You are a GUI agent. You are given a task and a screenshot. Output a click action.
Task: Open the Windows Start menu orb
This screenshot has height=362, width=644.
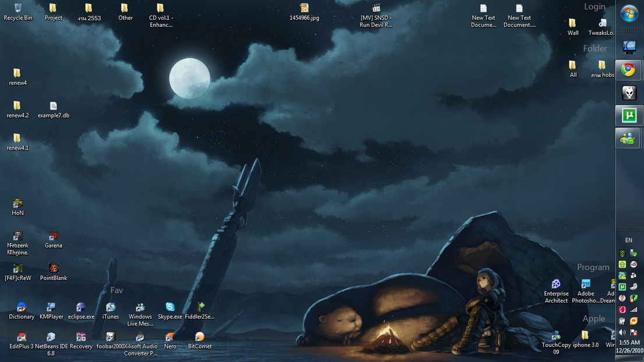coord(629,13)
